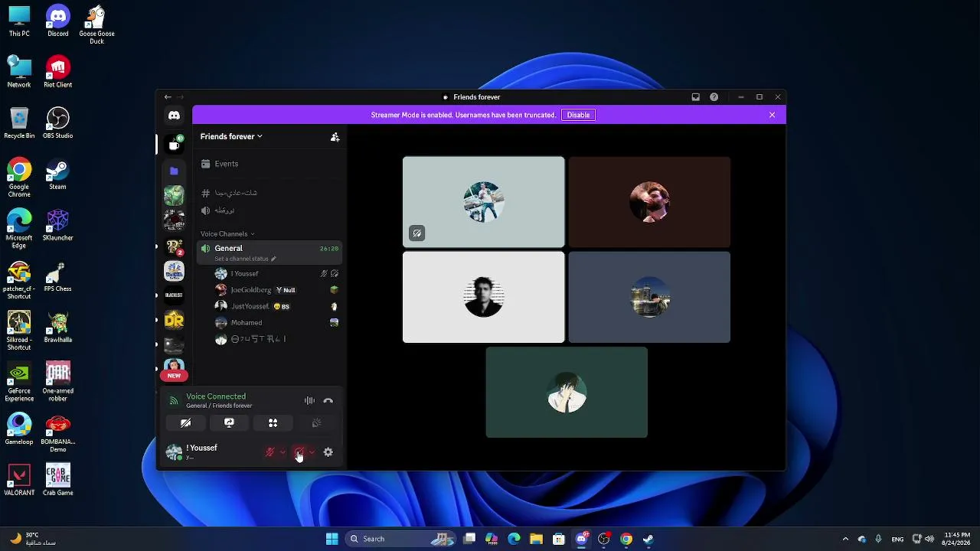Viewport: 980px width, 551px height.
Task: Open the help icon in title bar
Action: pyautogui.click(x=714, y=97)
